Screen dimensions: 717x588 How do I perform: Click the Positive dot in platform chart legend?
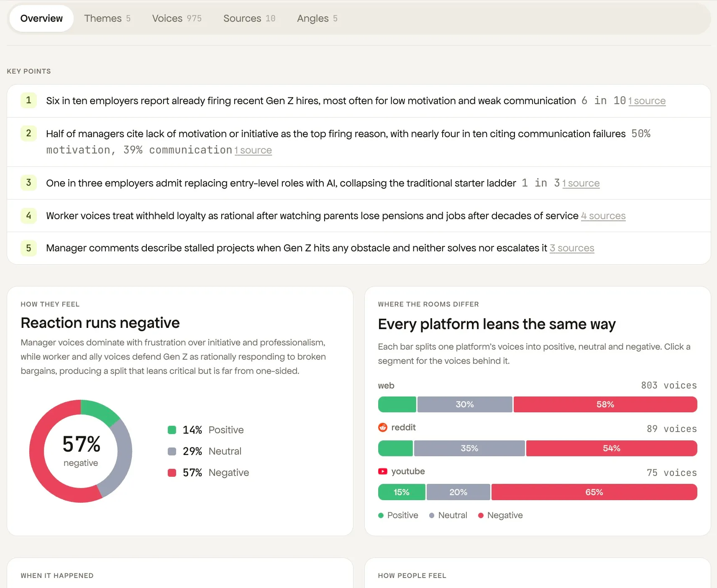click(381, 516)
